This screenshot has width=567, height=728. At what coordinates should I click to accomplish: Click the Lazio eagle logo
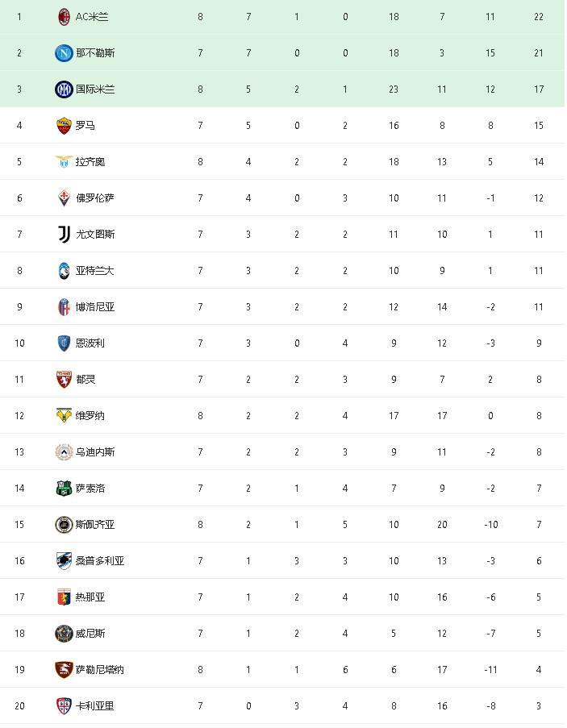click(x=64, y=161)
